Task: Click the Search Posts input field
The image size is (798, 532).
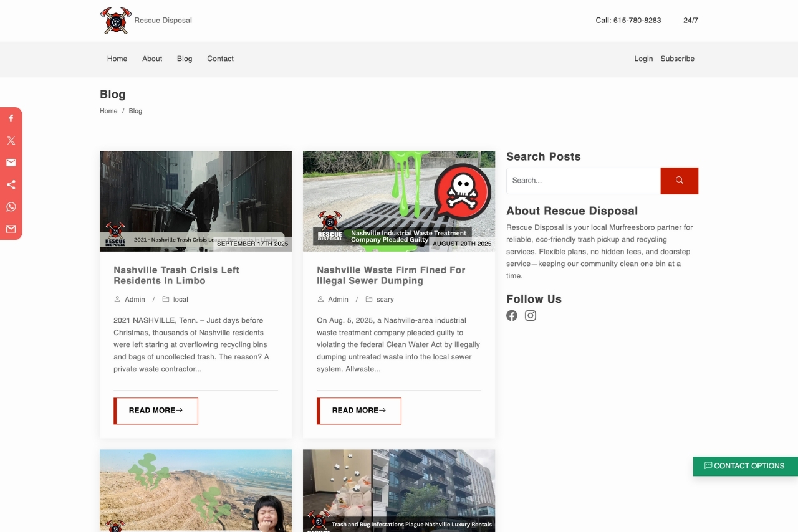Action: 583,181
